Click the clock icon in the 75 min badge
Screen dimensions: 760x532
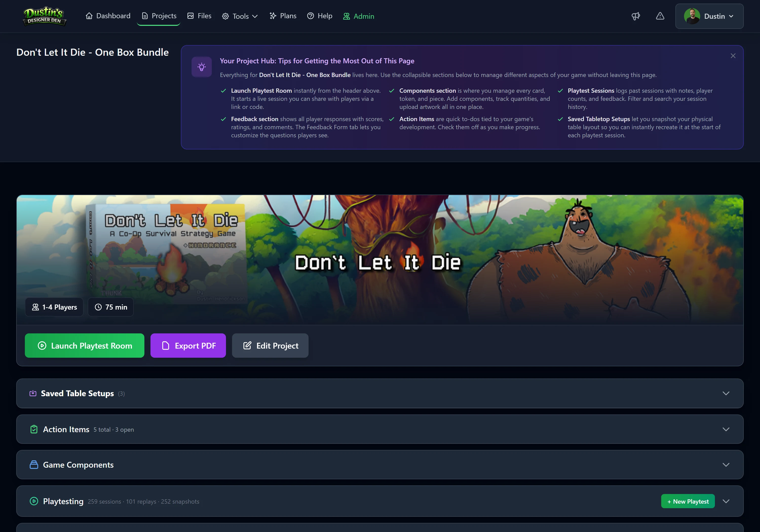tap(98, 307)
